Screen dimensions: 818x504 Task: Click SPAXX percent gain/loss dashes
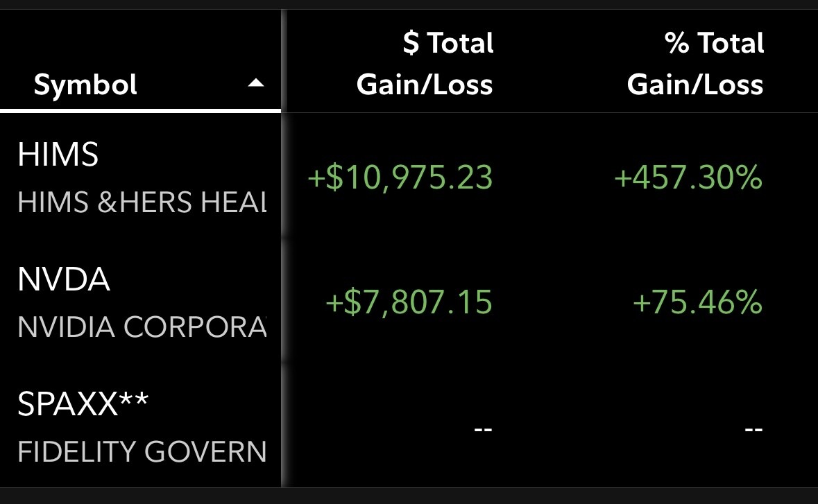[754, 429]
